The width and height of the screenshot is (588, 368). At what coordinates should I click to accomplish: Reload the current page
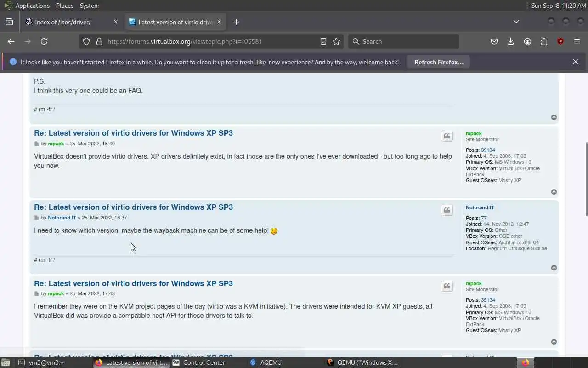coord(44,41)
